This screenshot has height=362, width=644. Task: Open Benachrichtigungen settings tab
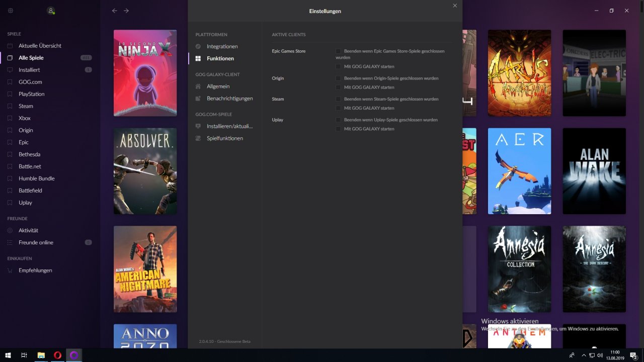pos(230,99)
